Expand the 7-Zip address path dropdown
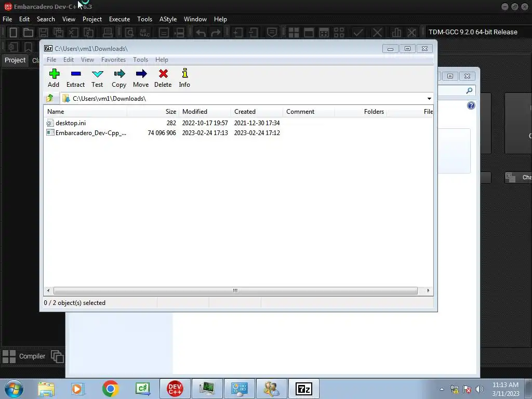Image resolution: width=532 pixels, height=399 pixels. (x=429, y=98)
